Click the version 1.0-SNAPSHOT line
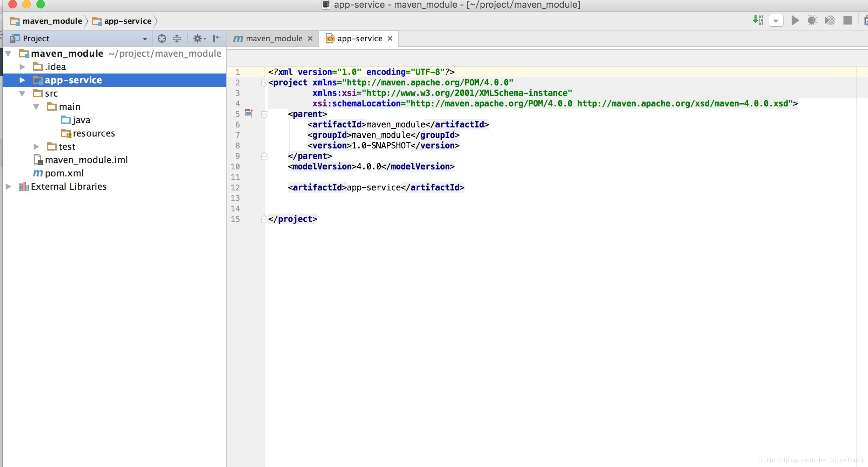This screenshot has height=467, width=868. point(384,146)
